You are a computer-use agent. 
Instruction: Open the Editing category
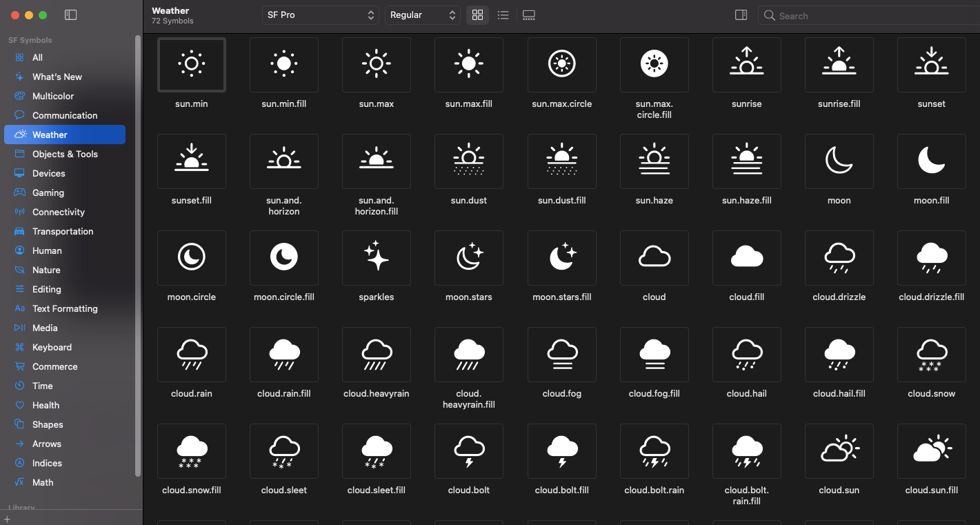[65, 289]
